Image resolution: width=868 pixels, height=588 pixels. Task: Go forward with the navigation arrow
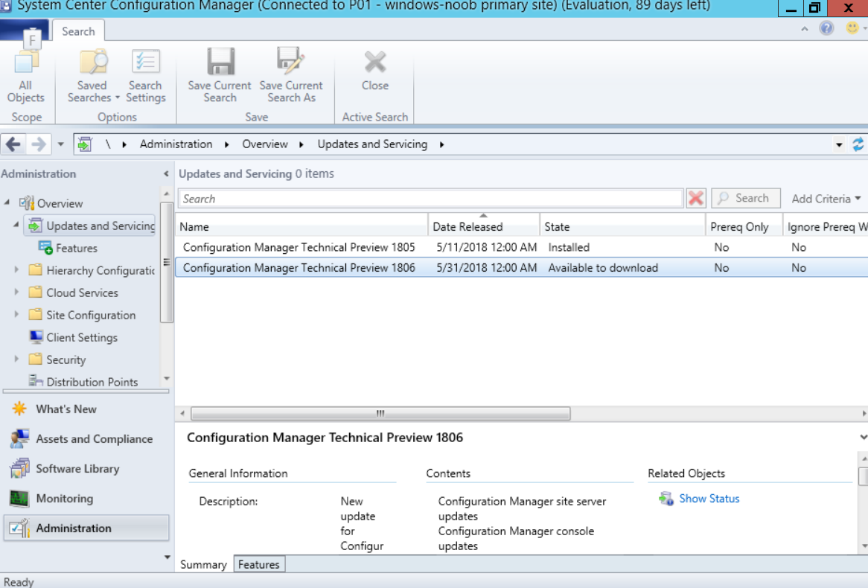click(x=39, y=144)
